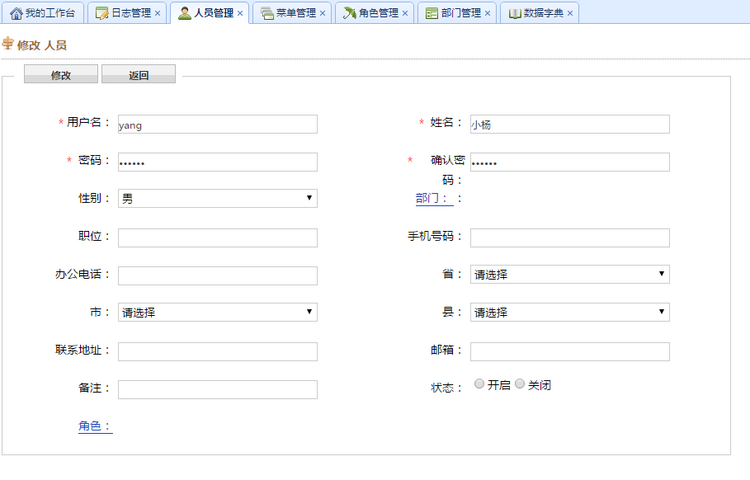Click the person icon on 人员管理 tab
750x480 pixels.
184,13
